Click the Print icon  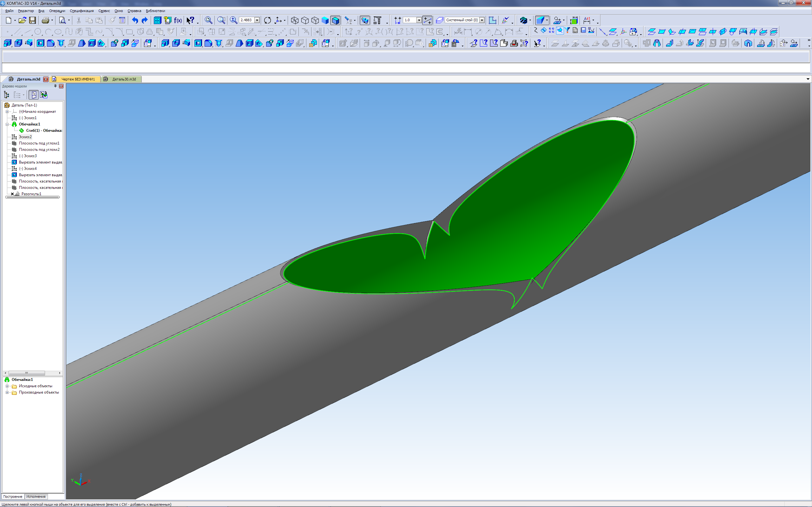tap(45, 21)
